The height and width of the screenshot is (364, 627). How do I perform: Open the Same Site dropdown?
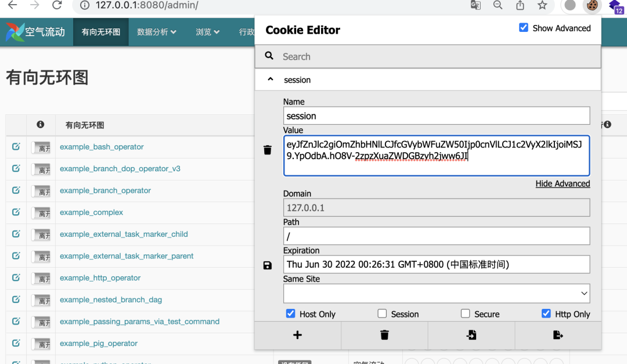point(437,293)
